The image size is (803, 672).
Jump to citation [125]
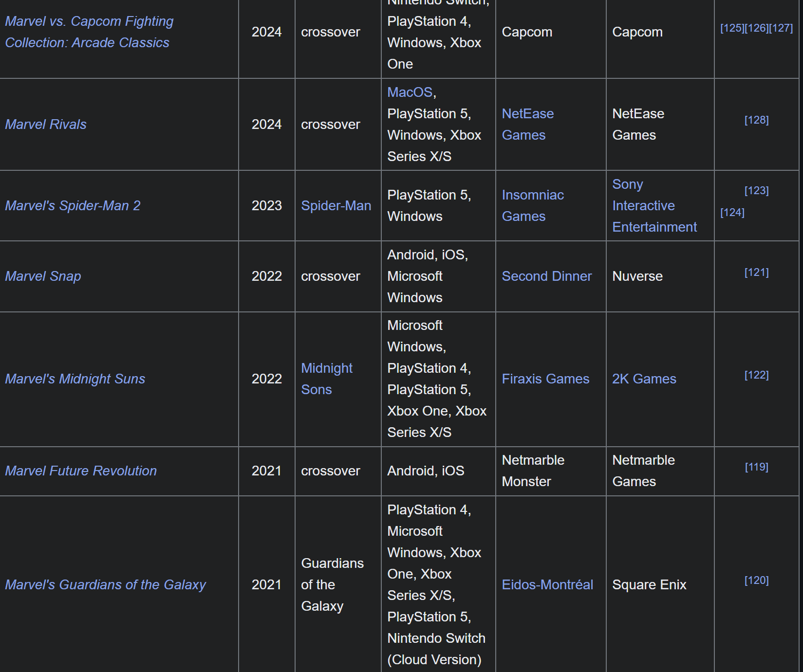tap(732, 28)
